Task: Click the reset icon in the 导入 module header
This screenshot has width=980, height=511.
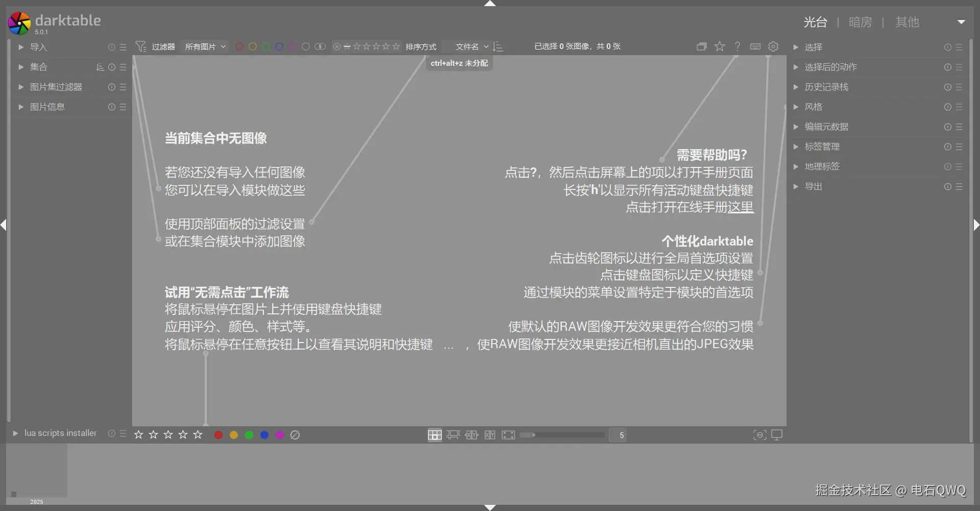Action: pyautogui.click(x=112, y=47)
